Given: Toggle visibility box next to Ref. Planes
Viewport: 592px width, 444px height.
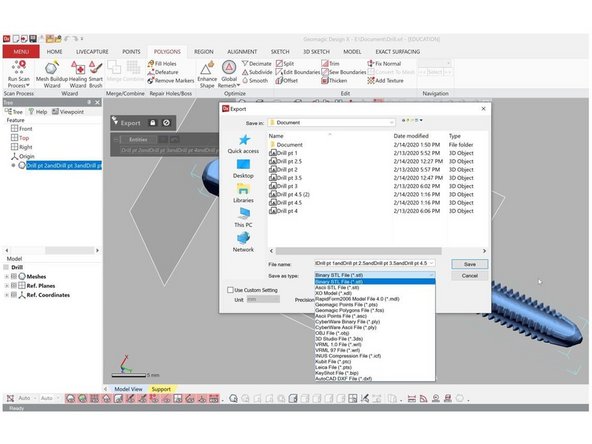Looking at the screenshot, I should pyautogui.click(x=14, y=285).
